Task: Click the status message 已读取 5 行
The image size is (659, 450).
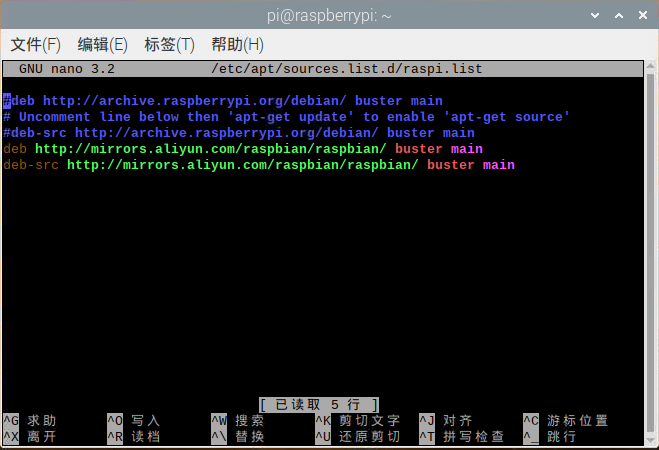Action: pos(319,405)
